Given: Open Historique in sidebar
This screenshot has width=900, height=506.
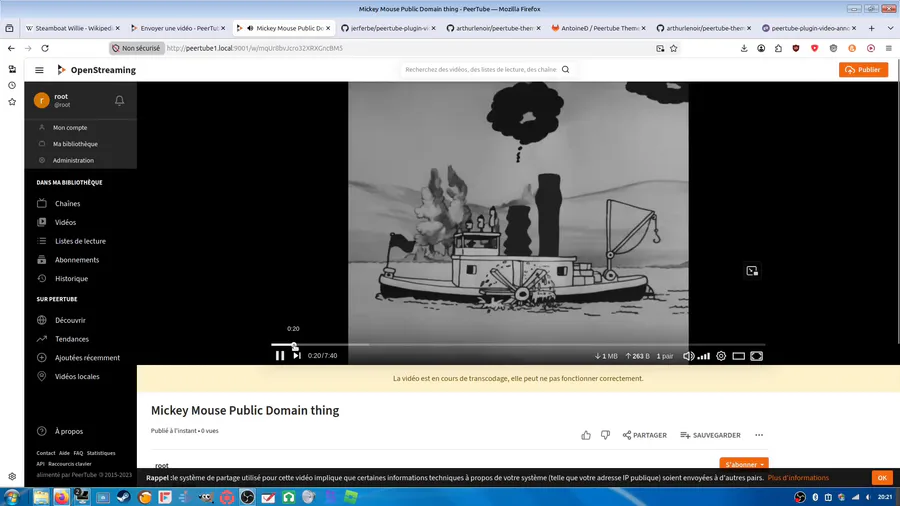Looking at the screenshot, I should point(71,279).
